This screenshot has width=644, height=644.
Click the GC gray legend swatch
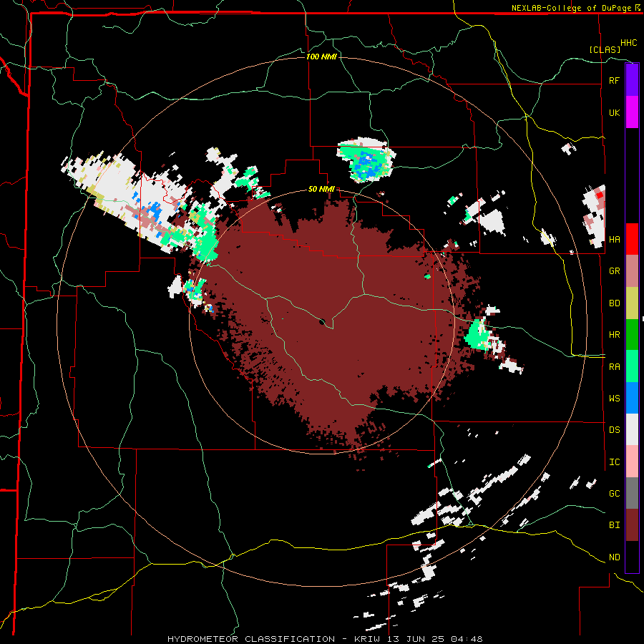(632, 493)
